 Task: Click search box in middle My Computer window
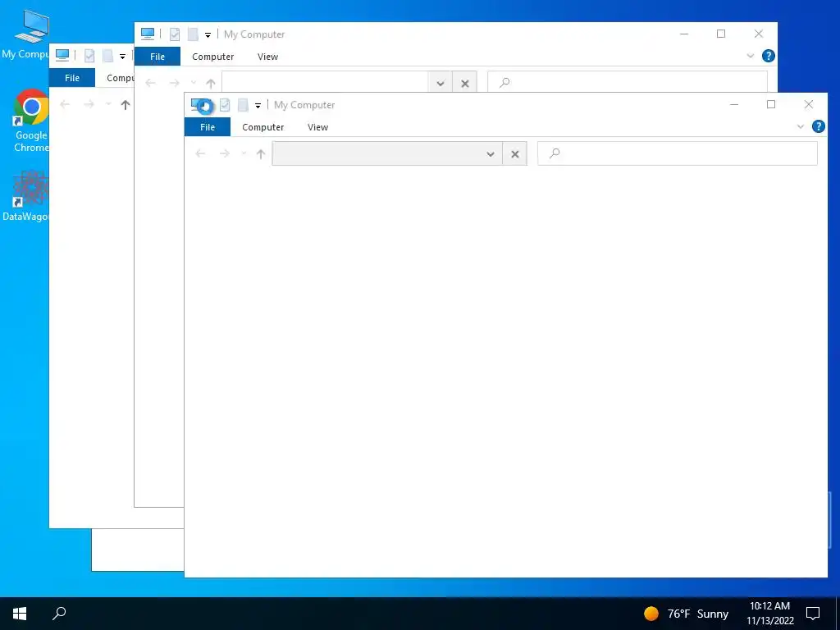[628, 82]
